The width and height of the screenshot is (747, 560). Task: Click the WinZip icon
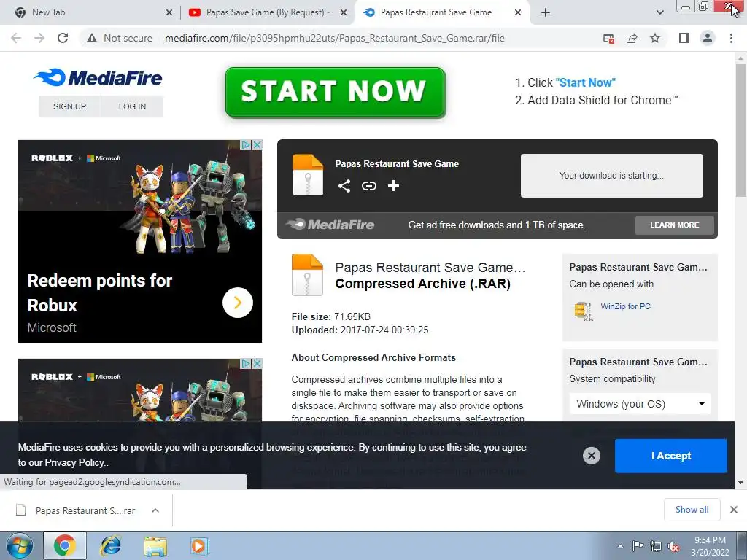click(584, 311)
